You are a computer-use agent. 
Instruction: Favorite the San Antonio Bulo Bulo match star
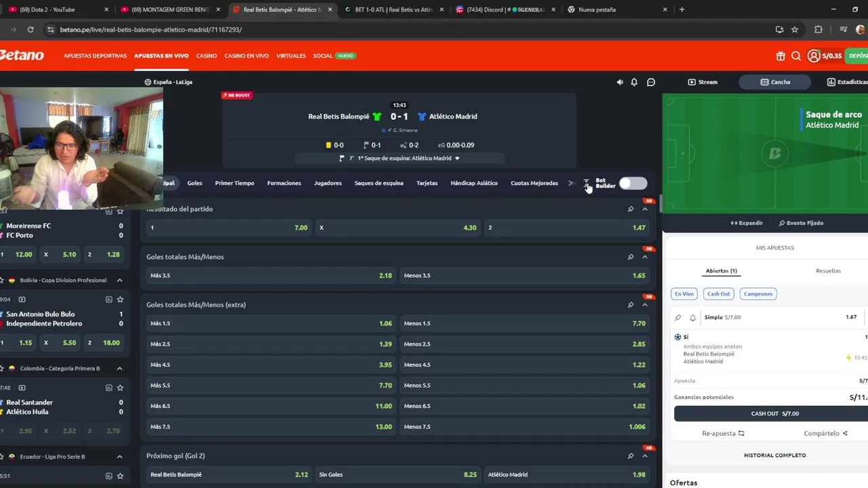[x=120, y=300]
